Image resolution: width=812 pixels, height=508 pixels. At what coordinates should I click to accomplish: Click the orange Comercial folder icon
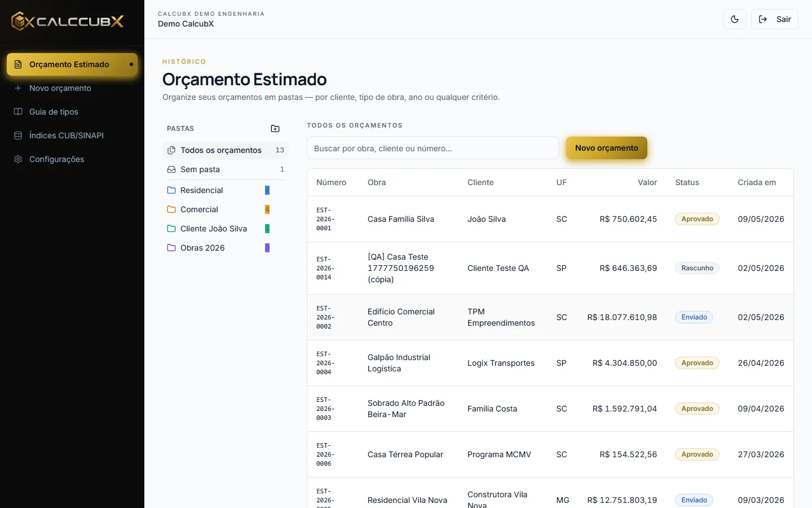point(171,209)
